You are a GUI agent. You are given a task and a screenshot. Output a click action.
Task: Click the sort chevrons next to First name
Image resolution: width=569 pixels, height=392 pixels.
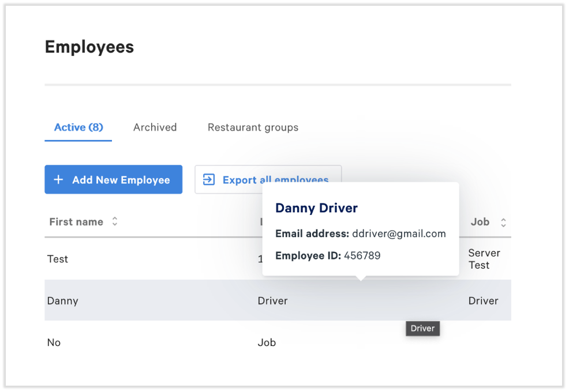(114, 221)
